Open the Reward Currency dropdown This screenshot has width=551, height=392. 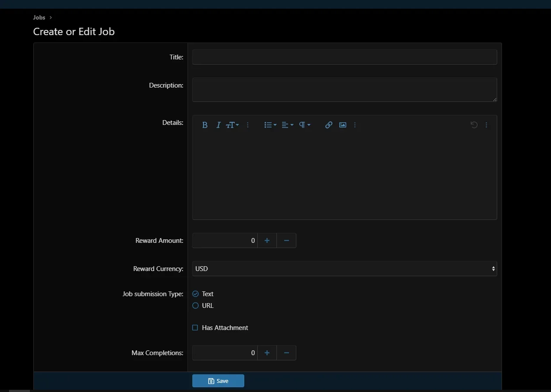[344, 269]
